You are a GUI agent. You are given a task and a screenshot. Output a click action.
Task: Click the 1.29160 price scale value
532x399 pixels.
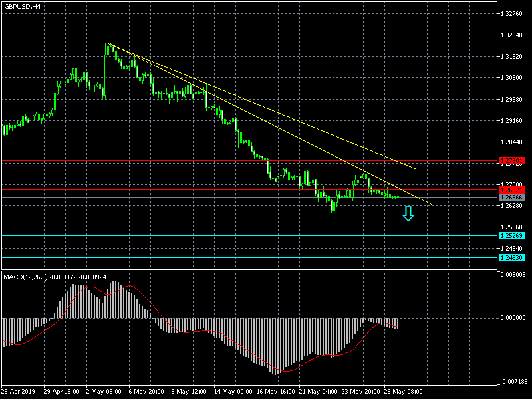pyautogui.click(x=513, y=121)
